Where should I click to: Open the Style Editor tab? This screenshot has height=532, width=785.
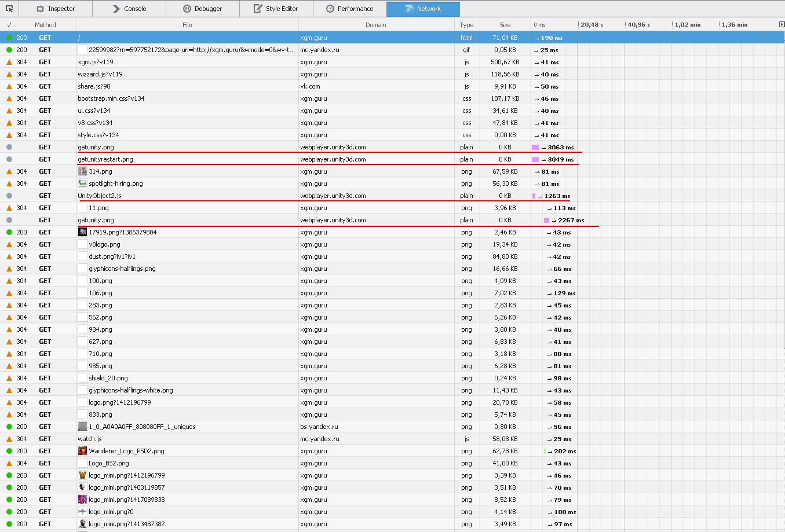click(276, 9)
